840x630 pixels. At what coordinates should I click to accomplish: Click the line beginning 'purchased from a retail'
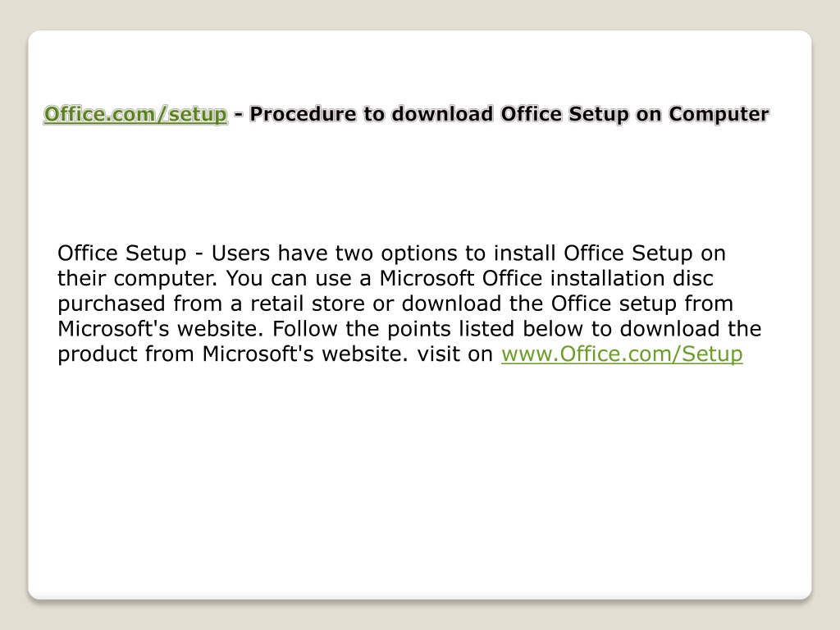click(x=395, y=304)
